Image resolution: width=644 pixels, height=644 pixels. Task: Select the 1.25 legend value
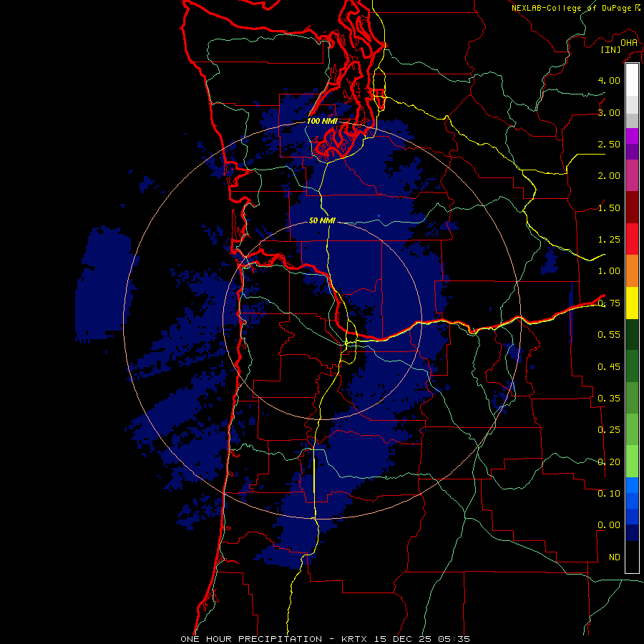pos(609,240)
